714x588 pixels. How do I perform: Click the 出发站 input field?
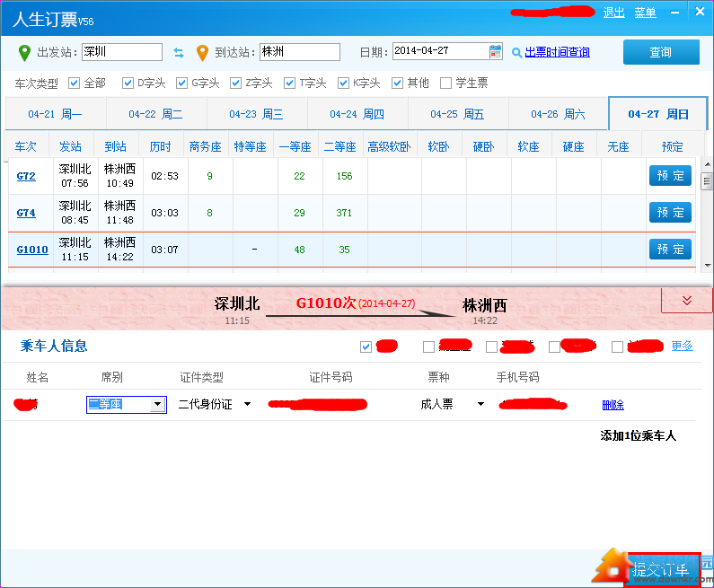tap(121, 52)
